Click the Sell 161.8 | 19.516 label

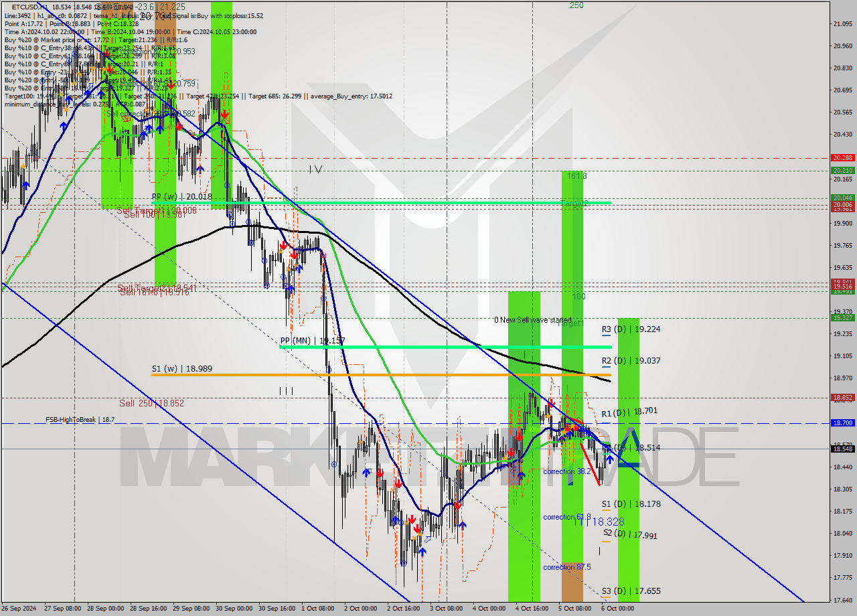point(153,293)
